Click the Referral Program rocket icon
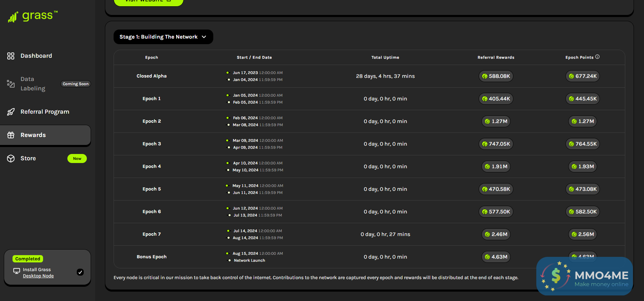 (11, 112)
